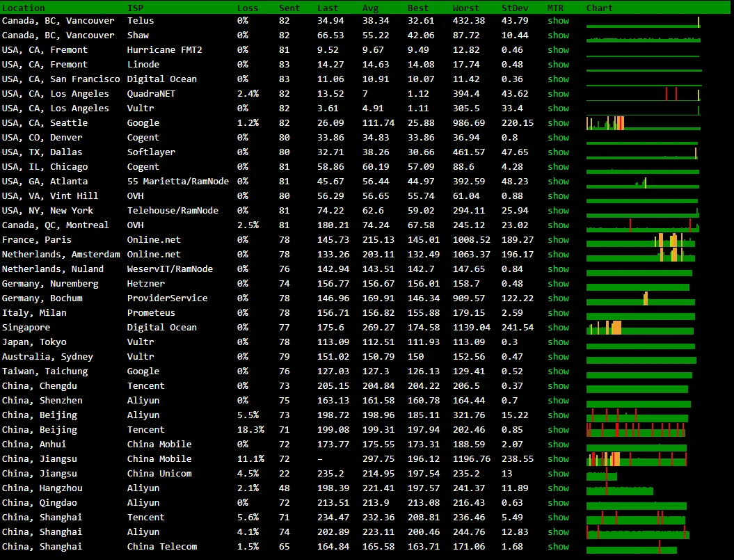Click the Jiangsu China Mobile latency chart
734x560 pixels.
click(x=637, y=459)
